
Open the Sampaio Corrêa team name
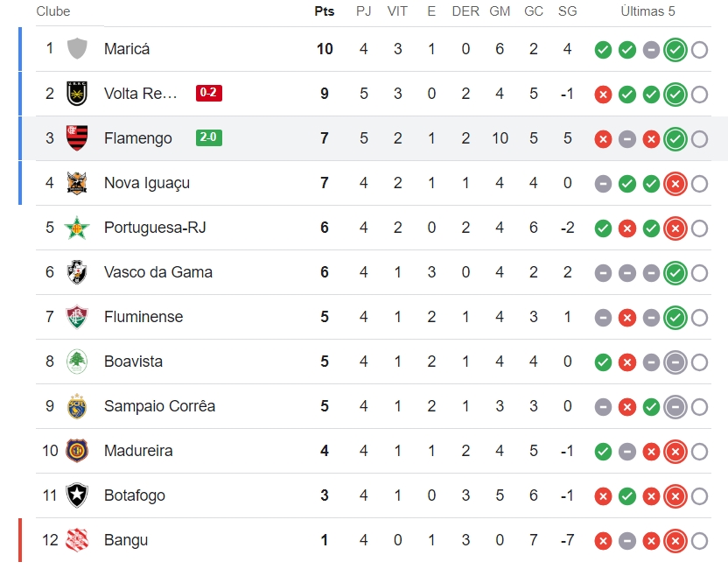pyautogui.click(x=160, y=406)
